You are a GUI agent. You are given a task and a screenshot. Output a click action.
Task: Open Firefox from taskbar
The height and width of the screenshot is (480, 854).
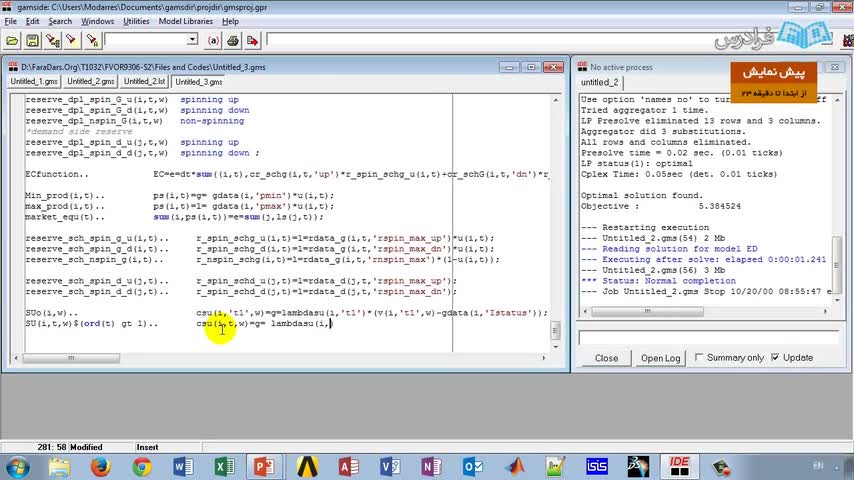[x=101, y=467]
